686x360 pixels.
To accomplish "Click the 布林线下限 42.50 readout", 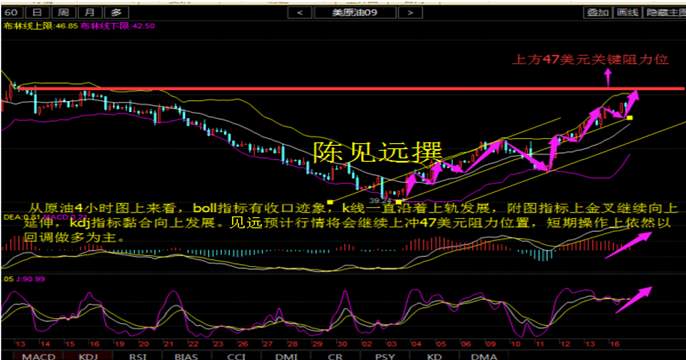I will point(118,26).
